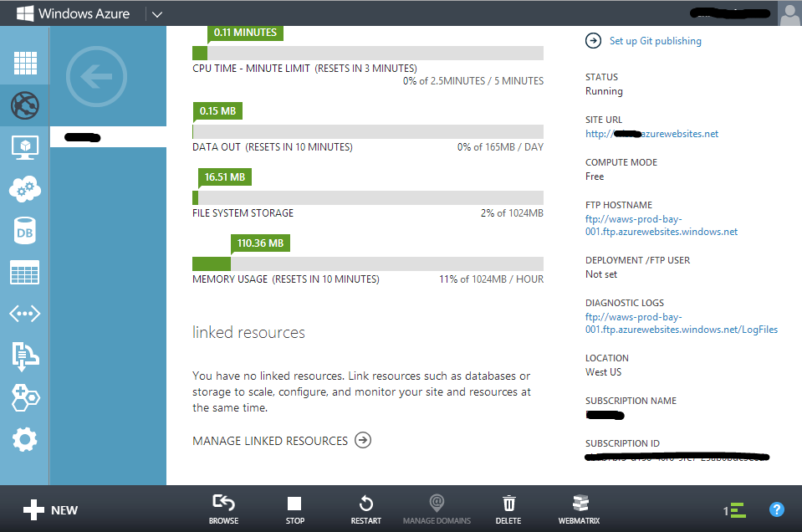Click the 2% of 1024MB text
This screenshot has width=802, height=532.
click(x=512, y=213)
